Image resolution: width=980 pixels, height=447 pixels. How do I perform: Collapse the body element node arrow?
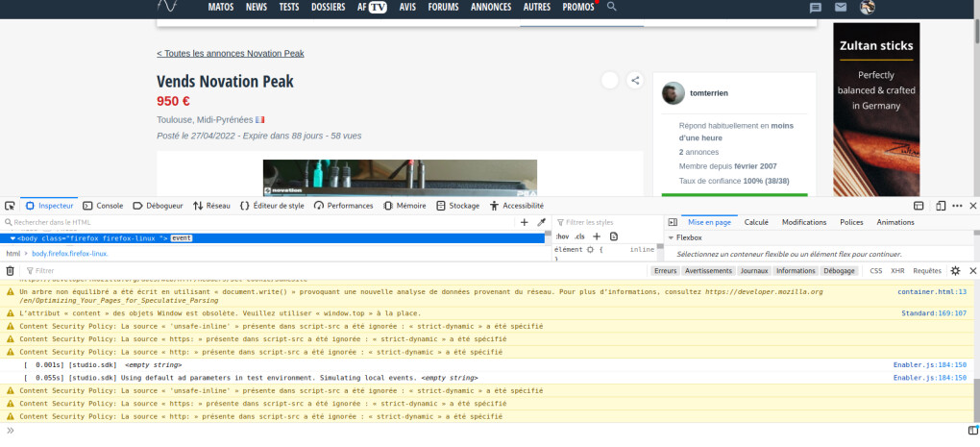(13, 238)
